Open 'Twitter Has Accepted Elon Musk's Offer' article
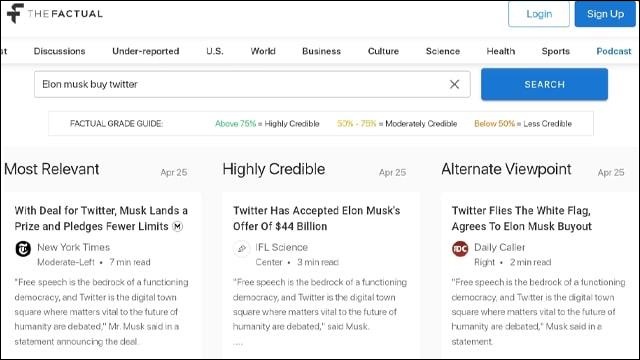The width and height of the screenshot is (640, 360). click(316, 218)
